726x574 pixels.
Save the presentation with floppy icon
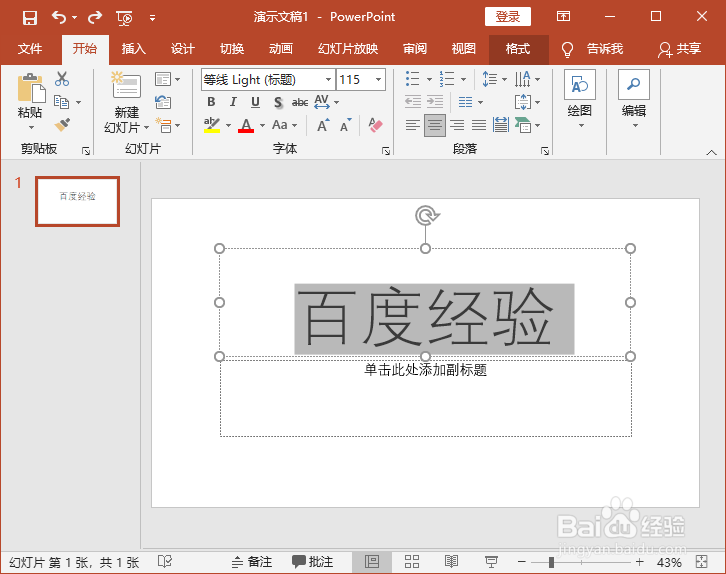[x=30, y=18]
